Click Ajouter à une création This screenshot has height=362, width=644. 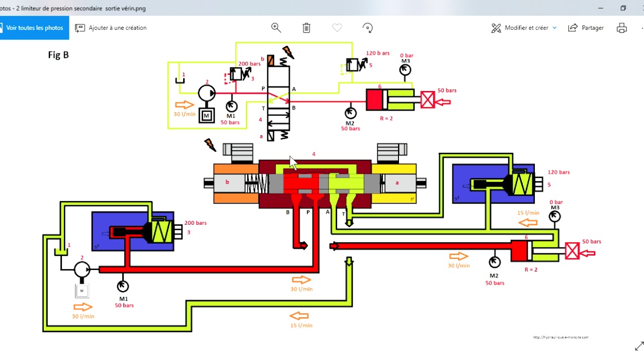pos(111,28)
